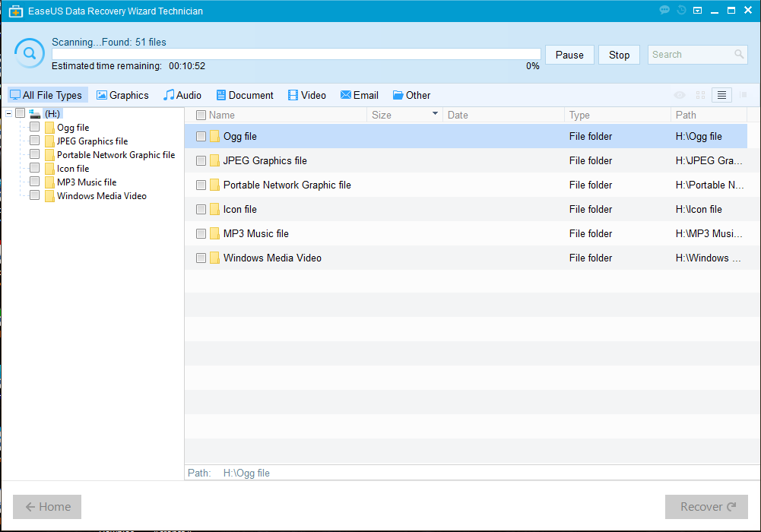This screenshot has height=532, width=761.
Task: Switch to thumbnail grid view
Action: pos(699,95)
